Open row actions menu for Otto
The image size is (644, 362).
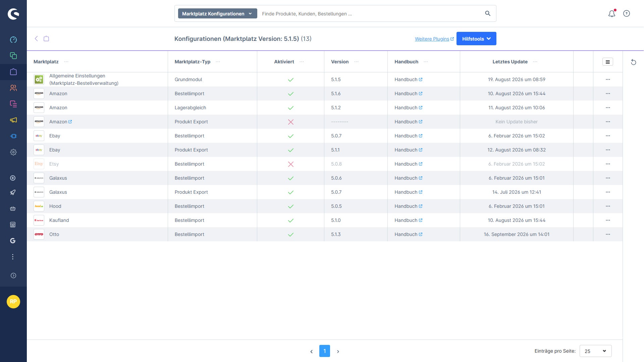[x=608, y=234]
